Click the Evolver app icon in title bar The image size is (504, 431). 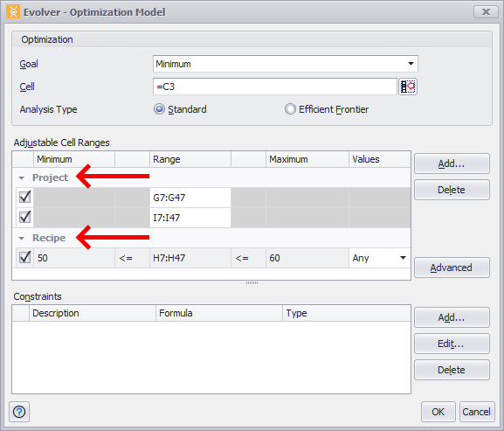(x=13, y=12)
